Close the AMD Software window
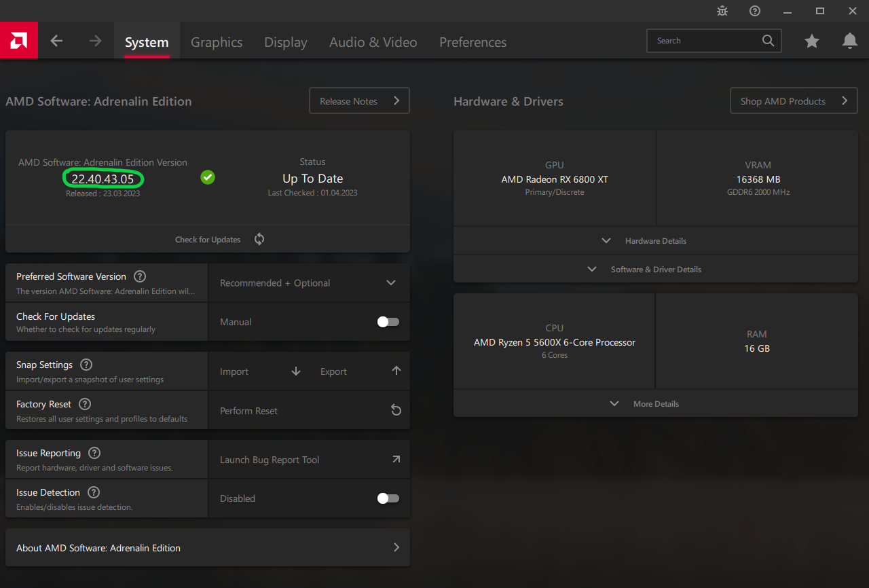 point(853,11)
